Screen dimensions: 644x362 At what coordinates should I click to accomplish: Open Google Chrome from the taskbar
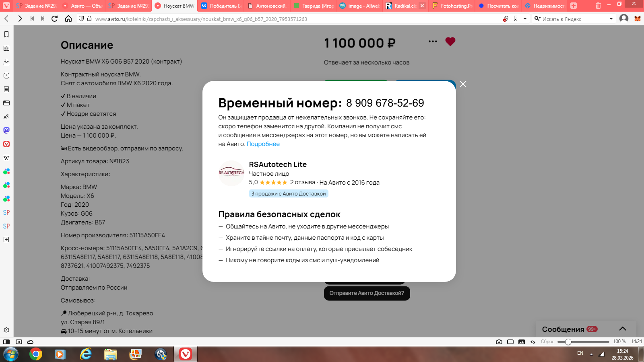click(36, 354)
